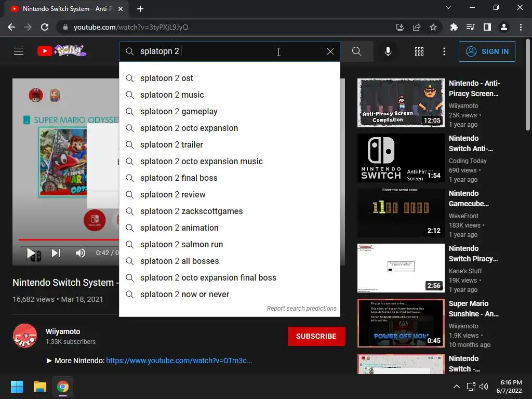Open media controls in Chrome toolbar
This screenshot has height=399, width=532.
(471, 27)
